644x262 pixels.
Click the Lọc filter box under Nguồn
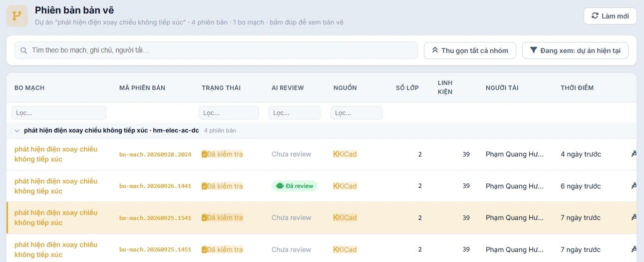356,112
